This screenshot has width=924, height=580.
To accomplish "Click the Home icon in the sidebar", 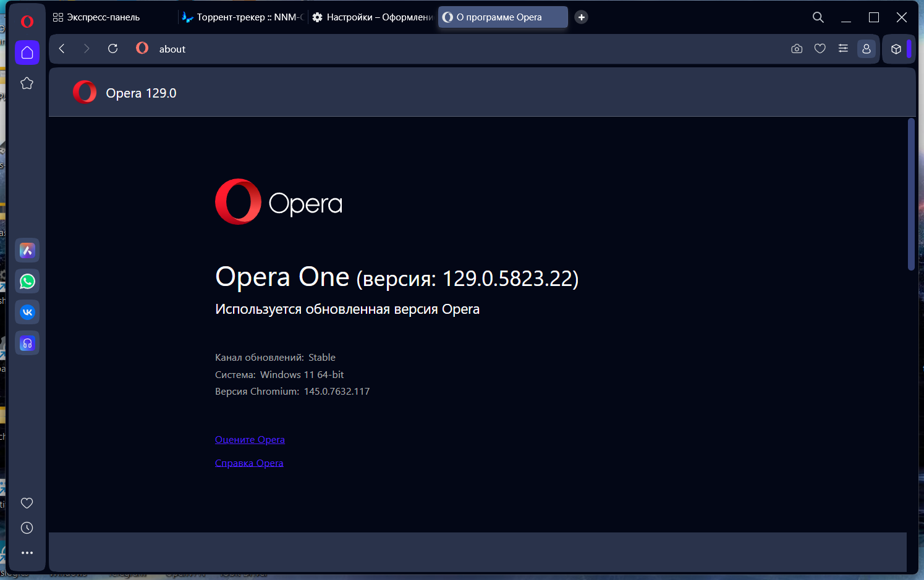I will click(27, 53).
